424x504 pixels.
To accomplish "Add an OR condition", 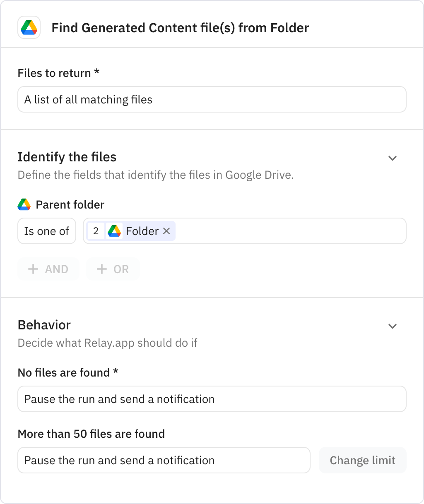I will click(113, 269).
